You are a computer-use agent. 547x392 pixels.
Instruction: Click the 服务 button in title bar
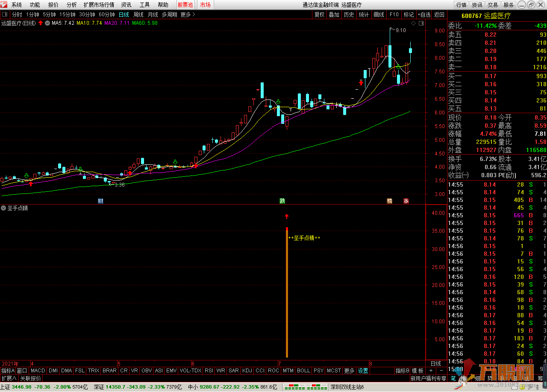tap(509, 5)
